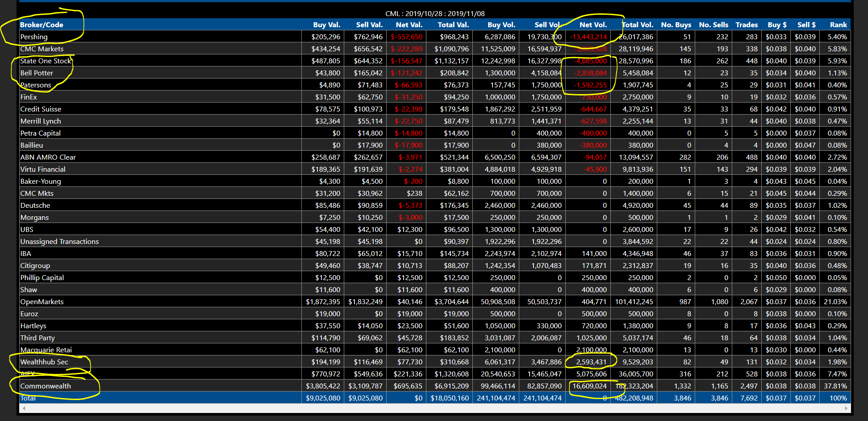Select the CMC Mkts row
This screenshot has height=421, width=868.
coord(435,193)
